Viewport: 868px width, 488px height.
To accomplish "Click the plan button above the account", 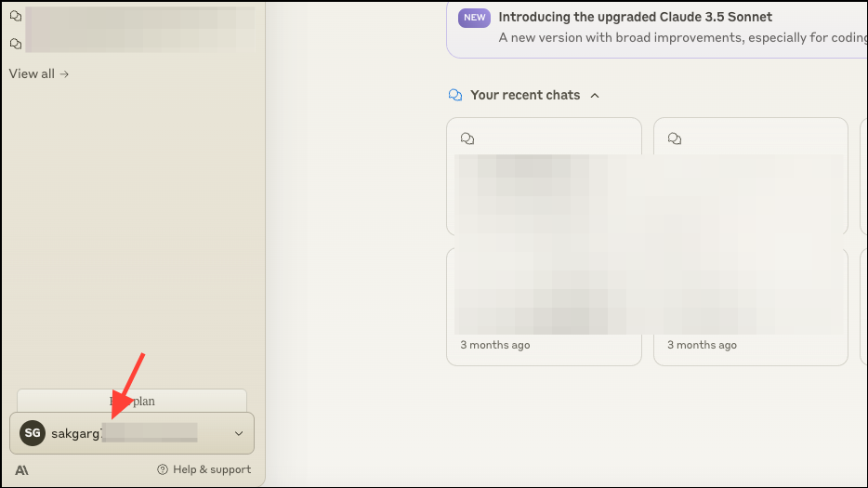I will [132, 401].
